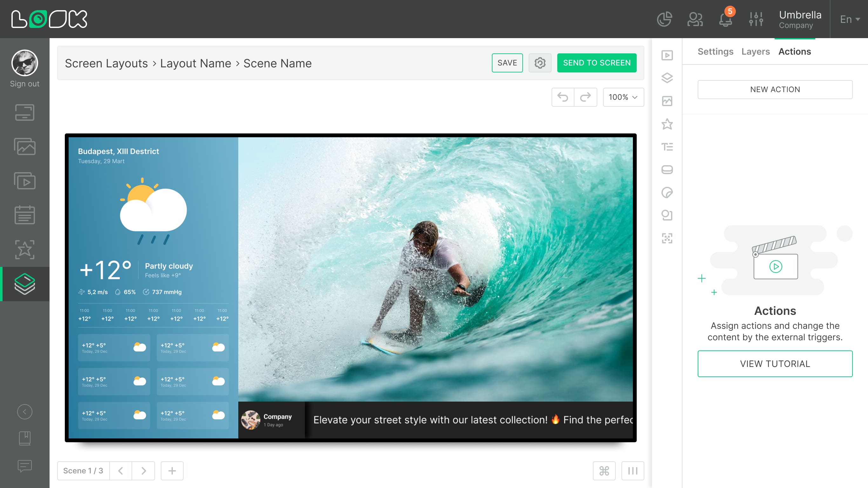
Task: Open the analytics dashboard in top bar
Action: pos(664,19)
